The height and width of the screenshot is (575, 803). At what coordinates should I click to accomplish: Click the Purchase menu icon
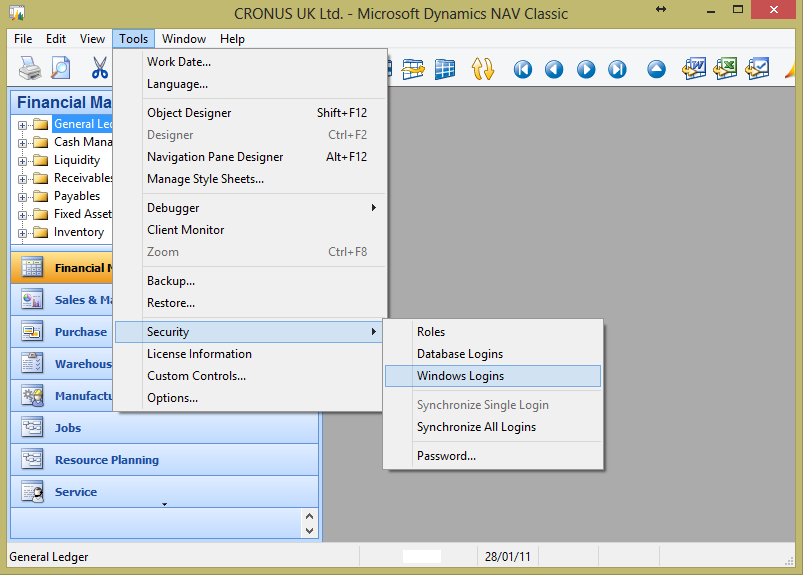coord(32,331)
